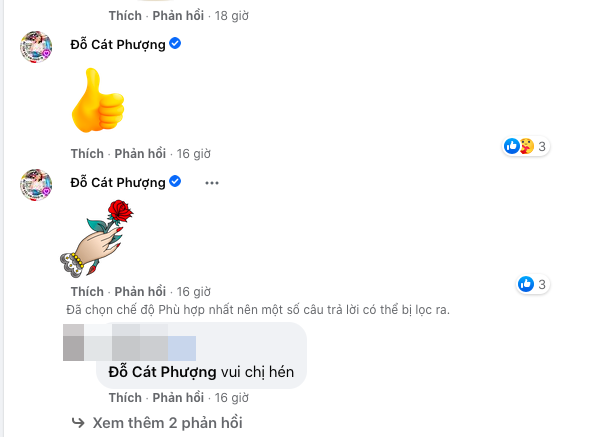Open Đỗ Cát Phượng avatar on the rose comment
Image resolution: width=594 pixels, height=437 pixels.
(x=36, y=185)
